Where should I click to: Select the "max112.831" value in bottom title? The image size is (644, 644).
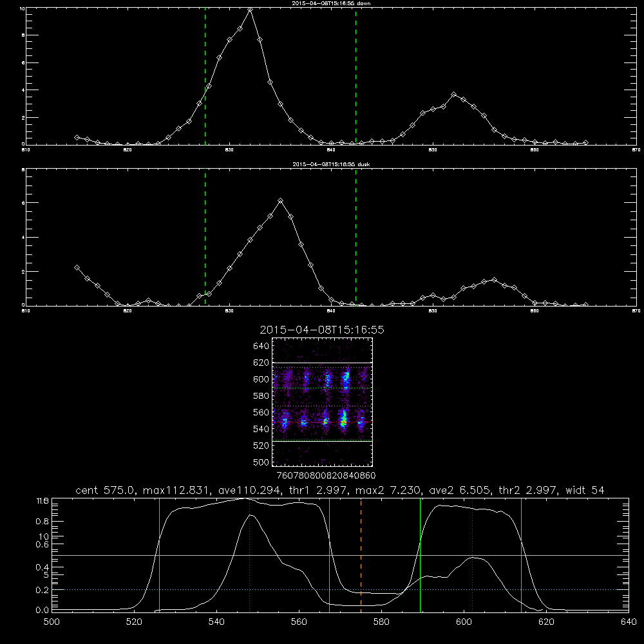[177, 490]
